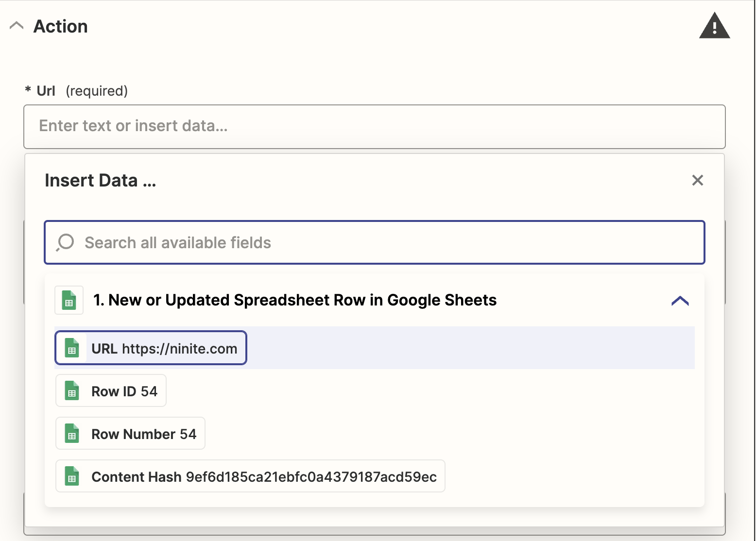The image size is (756, 541).
Task: Collapse the New or Updated Spreadsheet Row section
Action: (680, 300)
